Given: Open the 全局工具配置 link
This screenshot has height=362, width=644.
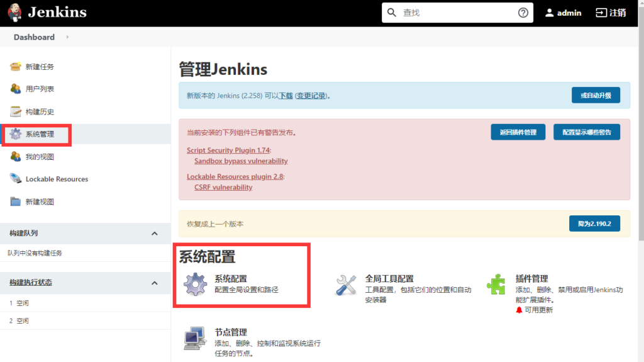Looking at the screenshot, I should (x=389, y=278).
